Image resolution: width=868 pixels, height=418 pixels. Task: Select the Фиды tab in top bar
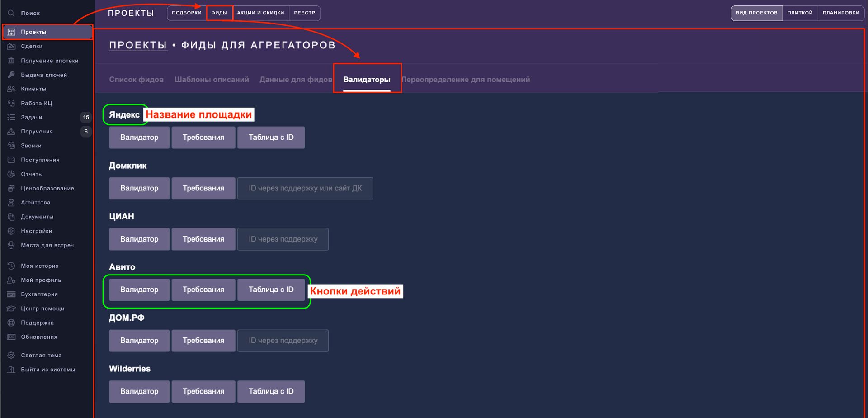click(219, 13)
